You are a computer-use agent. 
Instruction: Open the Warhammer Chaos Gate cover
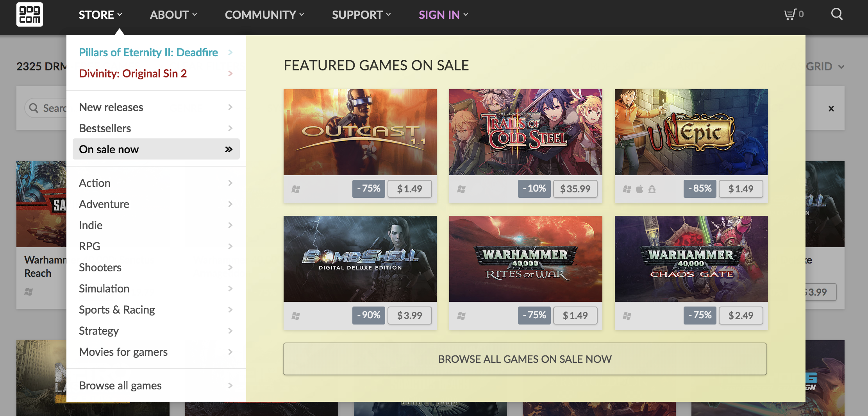coord(691,259)
